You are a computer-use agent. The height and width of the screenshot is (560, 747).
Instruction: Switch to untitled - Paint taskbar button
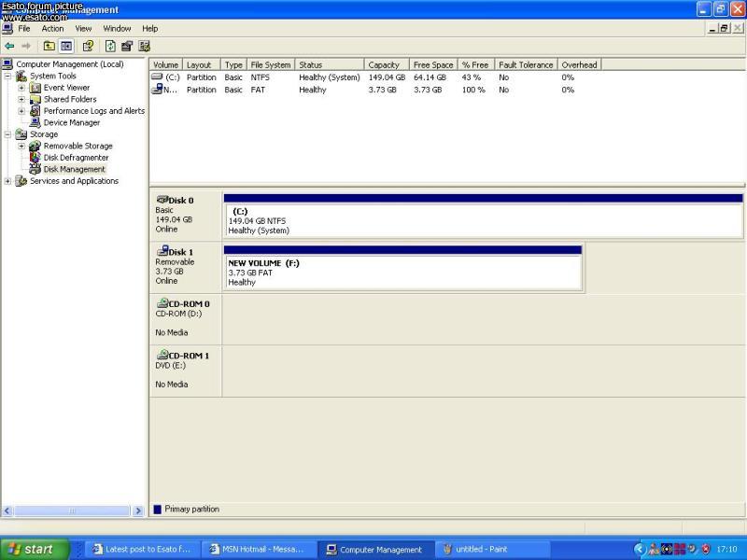(486, 549)
